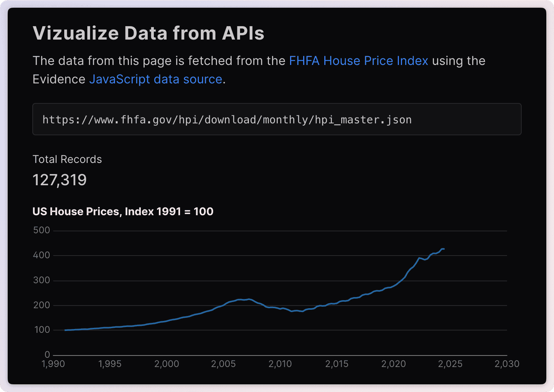Click the 1,990 x-axis label
Screen dimensions: 554x392
pos(53,364)
